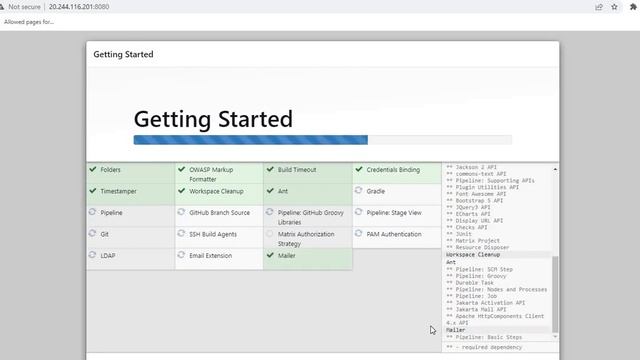This screenshot has height=360, width=640.
Task: Click the Mailer plugin cell label
Action: coord(287,256)
